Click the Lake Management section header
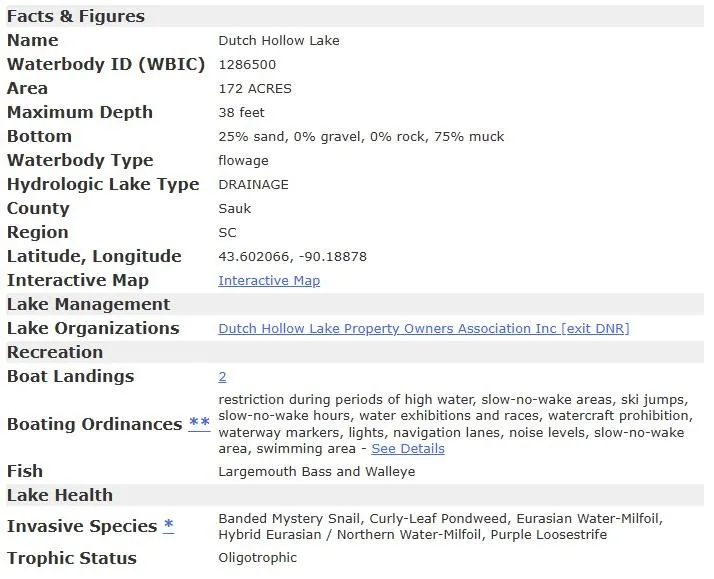This screenshot has width=714, height=579. pyautogui.click(x=88, y=304)
